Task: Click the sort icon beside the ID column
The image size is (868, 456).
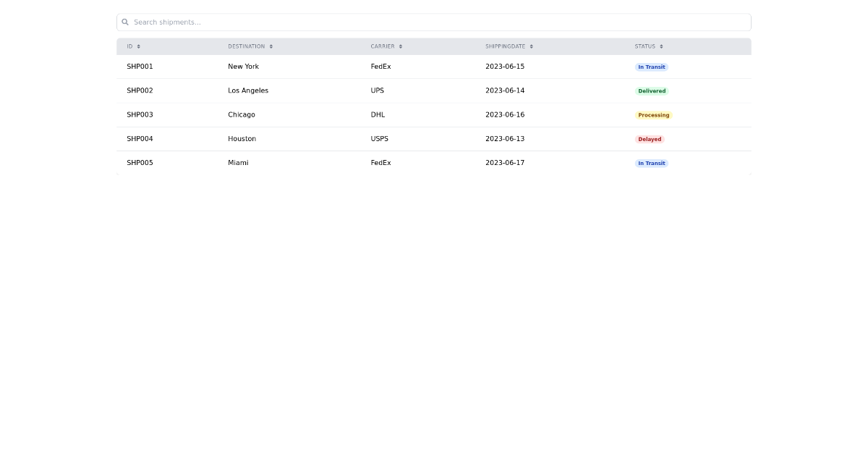Action: click(138, 46)
